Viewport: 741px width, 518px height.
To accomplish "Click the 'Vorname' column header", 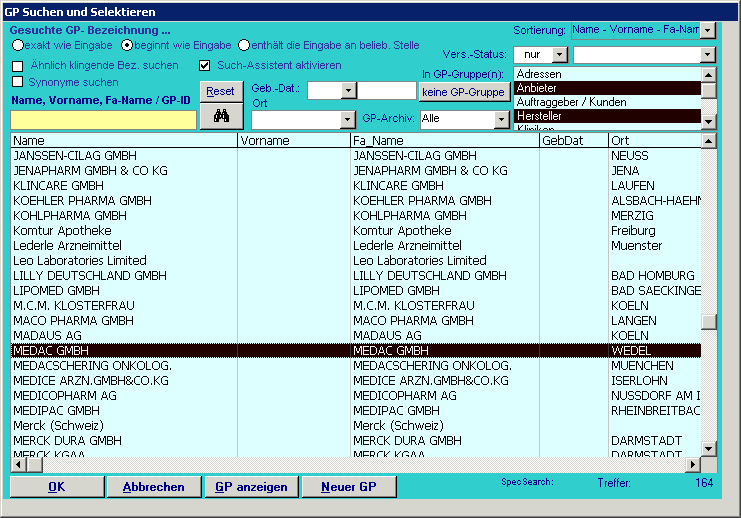I will tap(294, 140).
